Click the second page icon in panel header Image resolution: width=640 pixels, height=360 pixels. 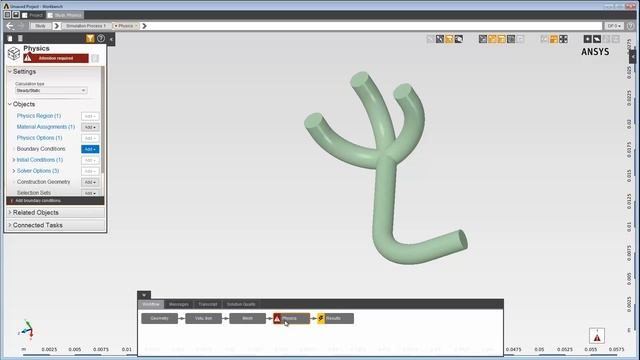tap(20, 38)
